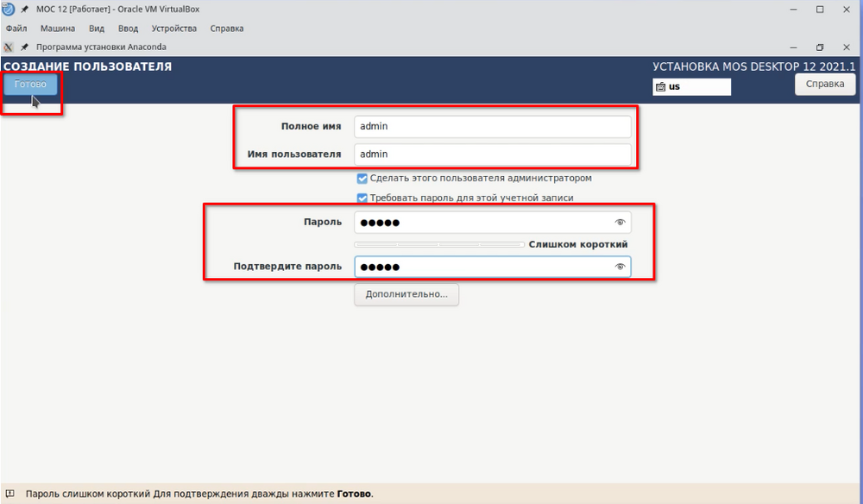Click the VirtualBox app icon in title bar
Screen dimensions: 863x504
tap(9, 9)
